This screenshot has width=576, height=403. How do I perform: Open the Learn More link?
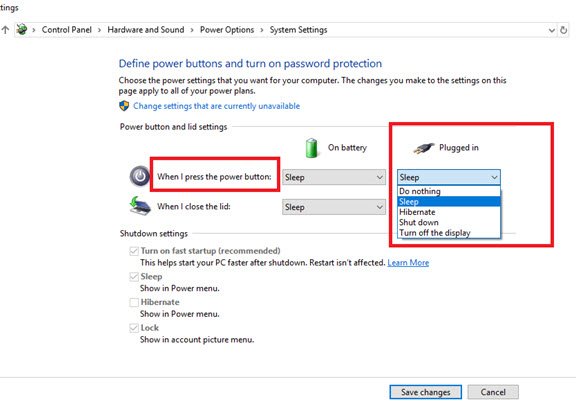[x=408, y=263]
